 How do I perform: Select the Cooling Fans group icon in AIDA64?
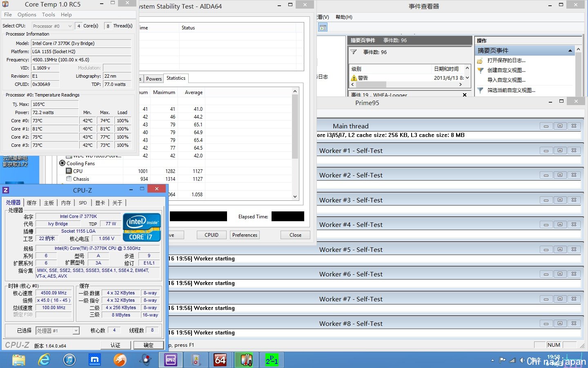point(62,163)
